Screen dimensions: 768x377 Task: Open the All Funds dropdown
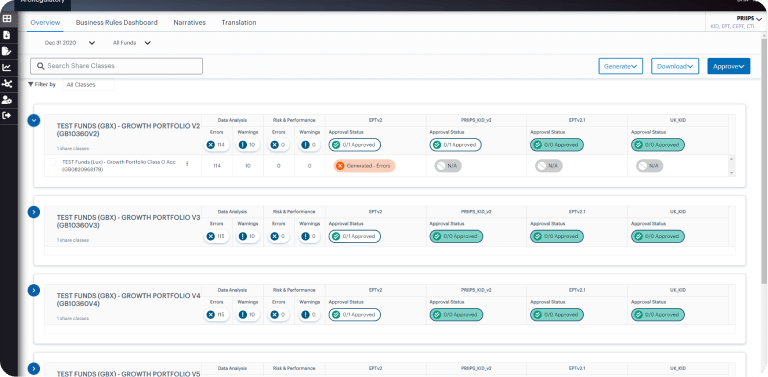pyautogui.click(x=131, y=43)
